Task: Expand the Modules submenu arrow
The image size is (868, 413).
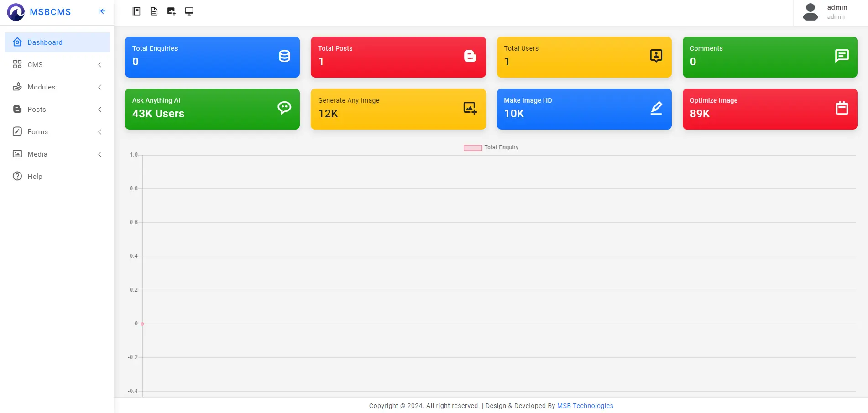Action: [100, 87]
